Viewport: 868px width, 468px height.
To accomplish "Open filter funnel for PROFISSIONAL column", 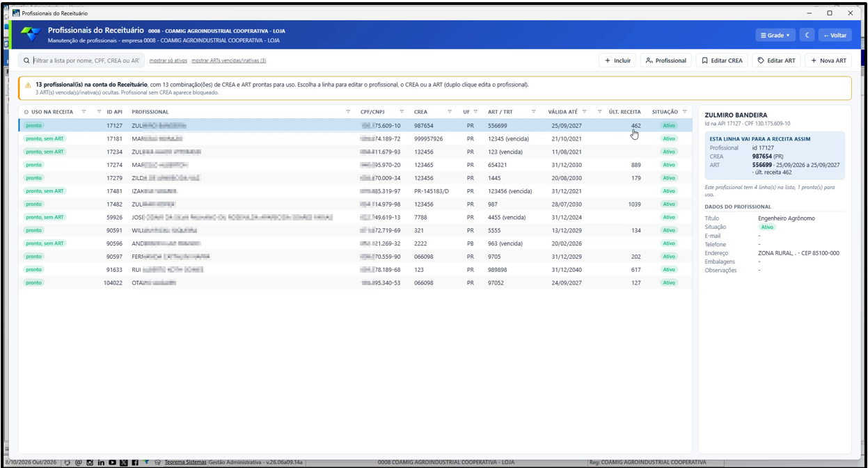I will pyautogui.click(x=348, y=112).
